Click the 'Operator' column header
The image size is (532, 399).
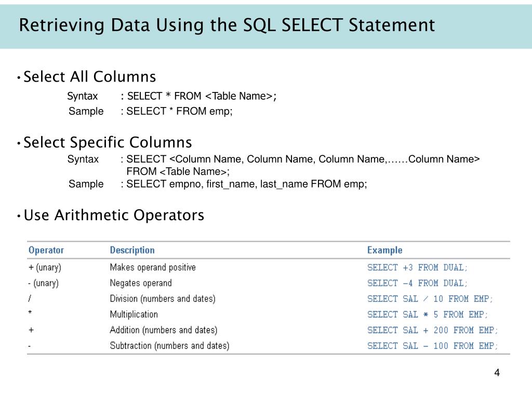click(x=46, y=250)
